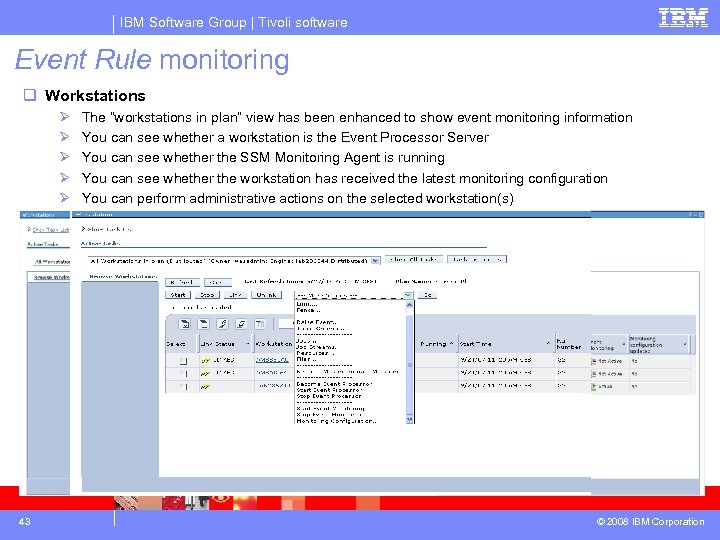Tick the checkbox of the third workstation row
This screenshot has height=540, width=720.
click(x=183, y=387)
